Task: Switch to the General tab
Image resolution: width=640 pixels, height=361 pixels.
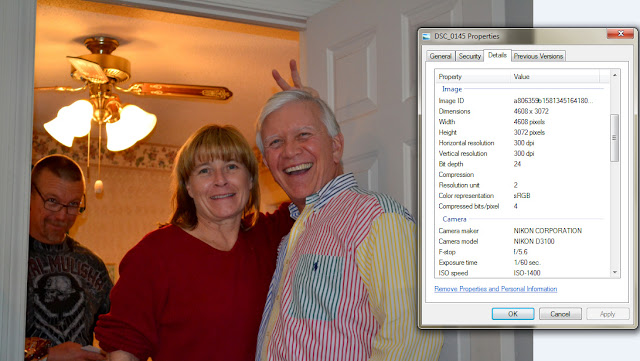Action: (440, 56)
